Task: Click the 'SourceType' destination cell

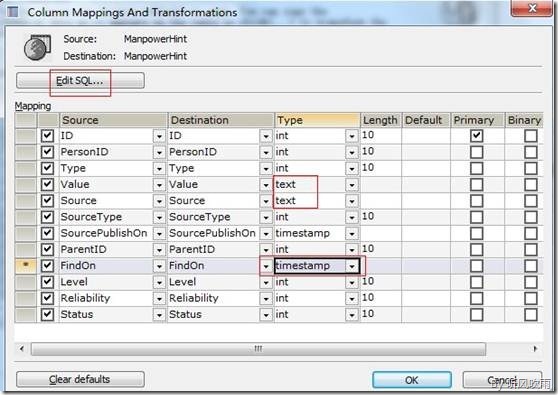Action: click(x=213, y=217)
